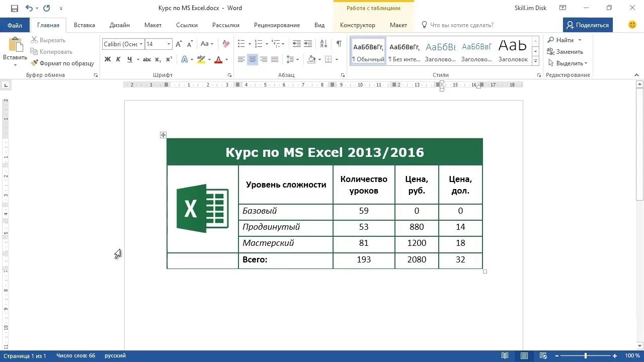Click the Поделиться share button
The height and width of the screenshot is (362, 644).
588,25
